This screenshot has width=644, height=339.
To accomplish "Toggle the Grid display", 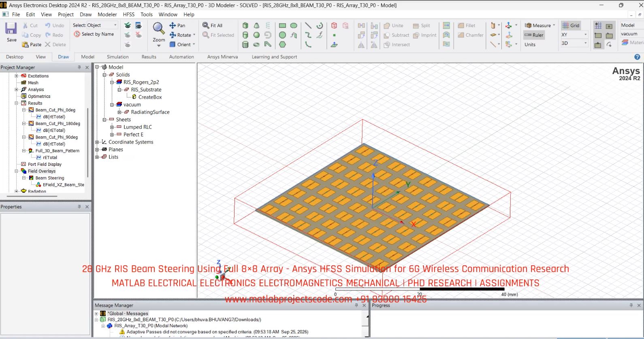I will pos(571,25).
